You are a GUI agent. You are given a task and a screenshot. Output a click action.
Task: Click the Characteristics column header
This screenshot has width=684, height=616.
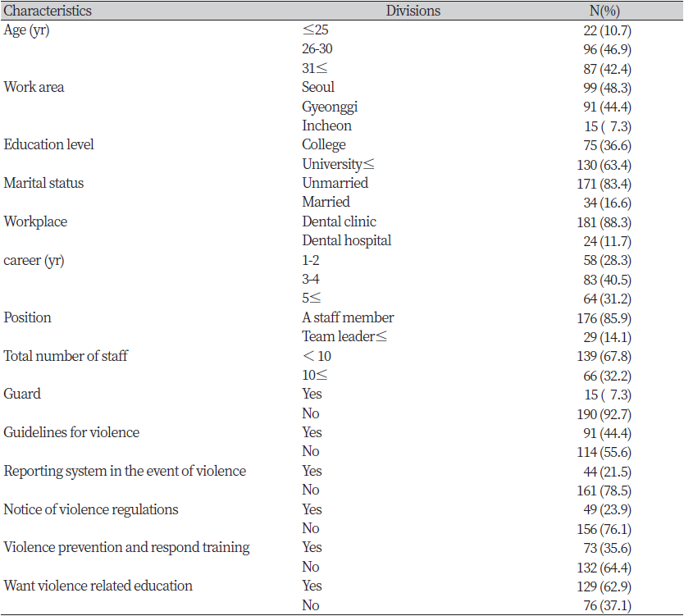click(x=48, y=11)
